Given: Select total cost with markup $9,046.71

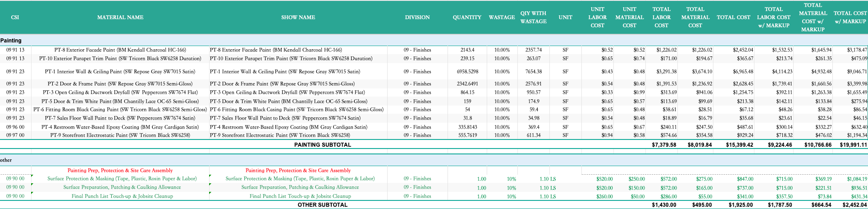Looking at the screenshot, I should pyautogui.click(x=857, y=72).
